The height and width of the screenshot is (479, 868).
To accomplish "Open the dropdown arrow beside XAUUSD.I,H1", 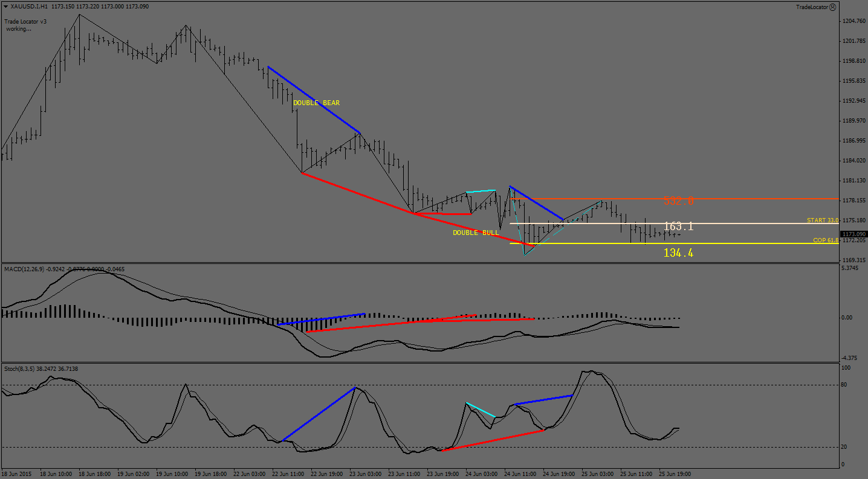I will [x=5, y=7].
